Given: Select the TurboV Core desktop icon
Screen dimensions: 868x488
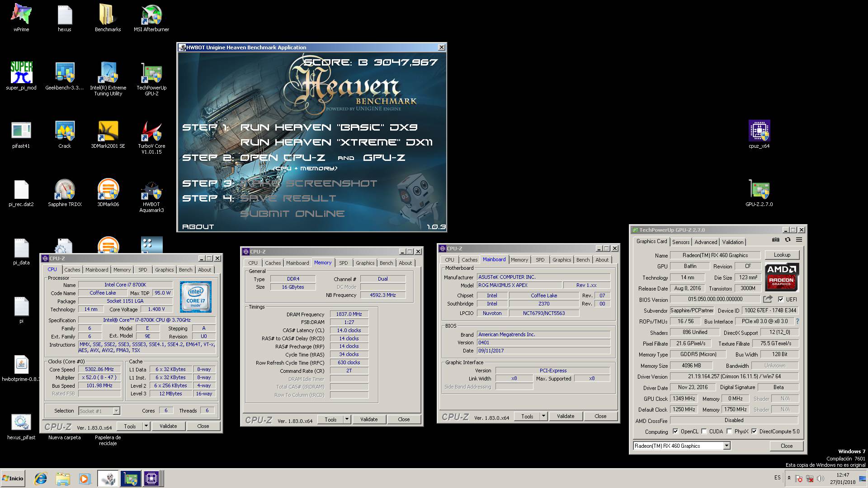Looking at the screenshot, I should click(x=151, y=137).
